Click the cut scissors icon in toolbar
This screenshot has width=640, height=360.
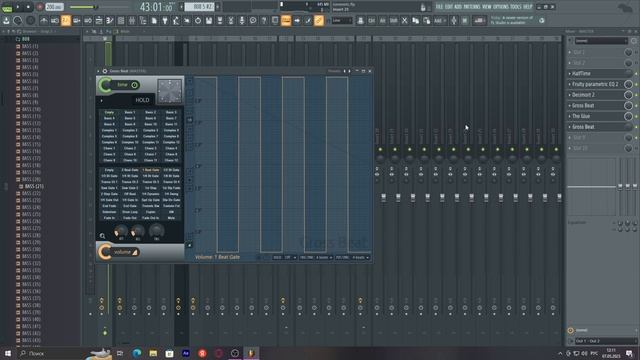pos(404,20)
